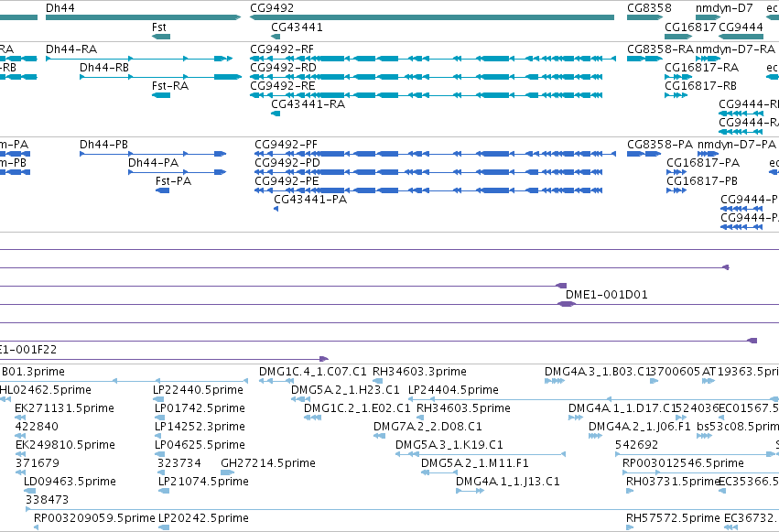Click the LP01742.5prime EST label
Image resolution: width=779 pixels, height=532 pixels.
200,408
